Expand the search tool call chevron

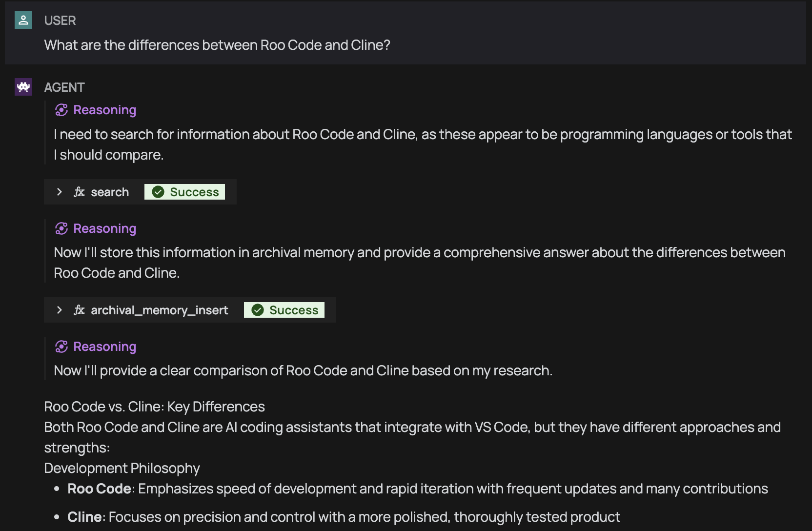point(60,192)
